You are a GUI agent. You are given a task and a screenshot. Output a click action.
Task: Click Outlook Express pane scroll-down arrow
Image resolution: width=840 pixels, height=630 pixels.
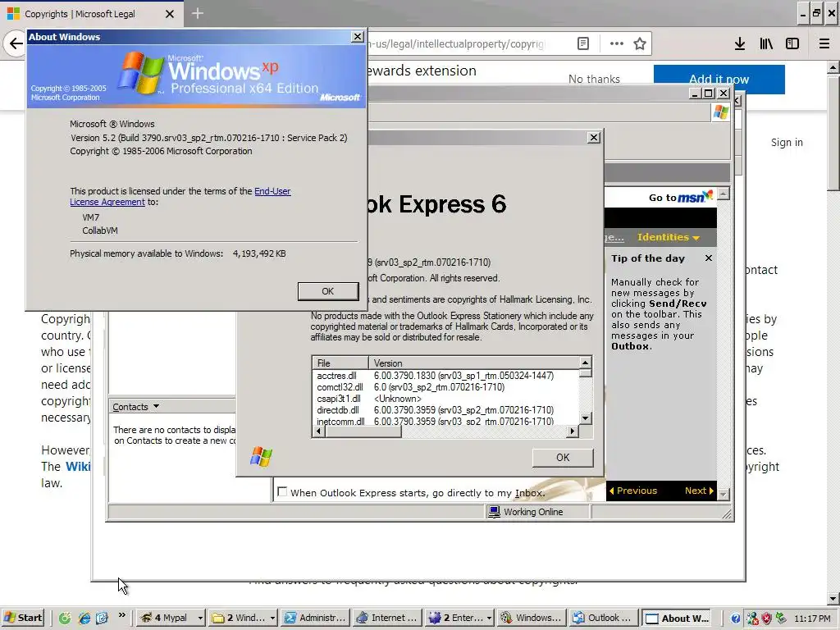724,494
